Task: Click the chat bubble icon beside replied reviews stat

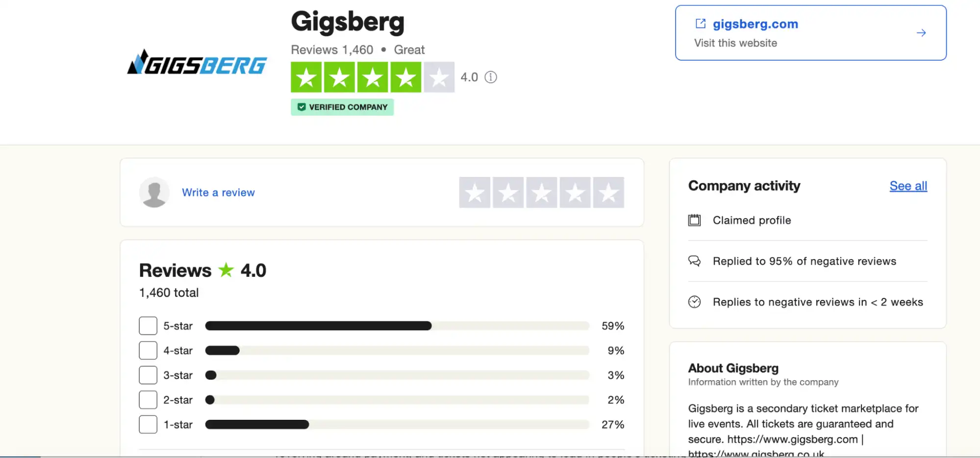Action: [x=694, y=261]
